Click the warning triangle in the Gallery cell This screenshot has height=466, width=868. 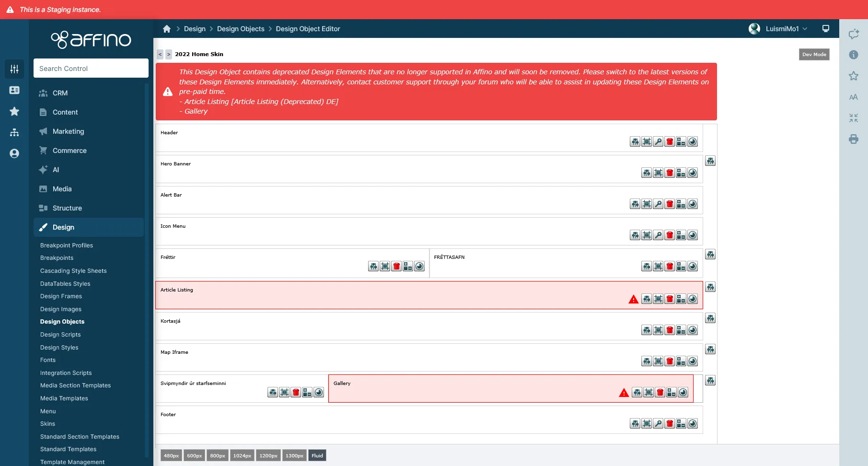pyautogui.click(x=624, y=393)
